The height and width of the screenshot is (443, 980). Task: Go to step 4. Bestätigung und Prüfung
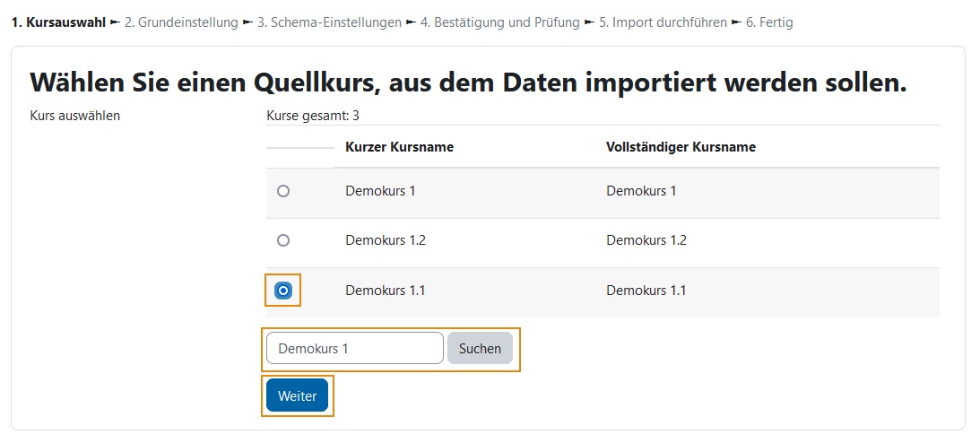[x=500, y=23]
